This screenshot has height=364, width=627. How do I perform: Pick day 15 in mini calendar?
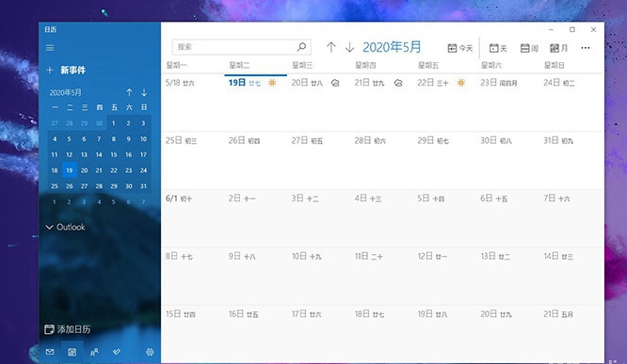point(114,154)
